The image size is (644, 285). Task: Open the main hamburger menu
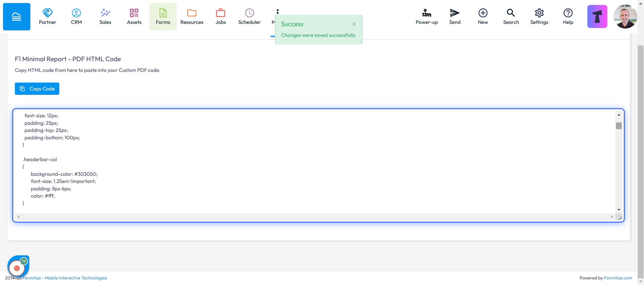[x=16, y=16]
